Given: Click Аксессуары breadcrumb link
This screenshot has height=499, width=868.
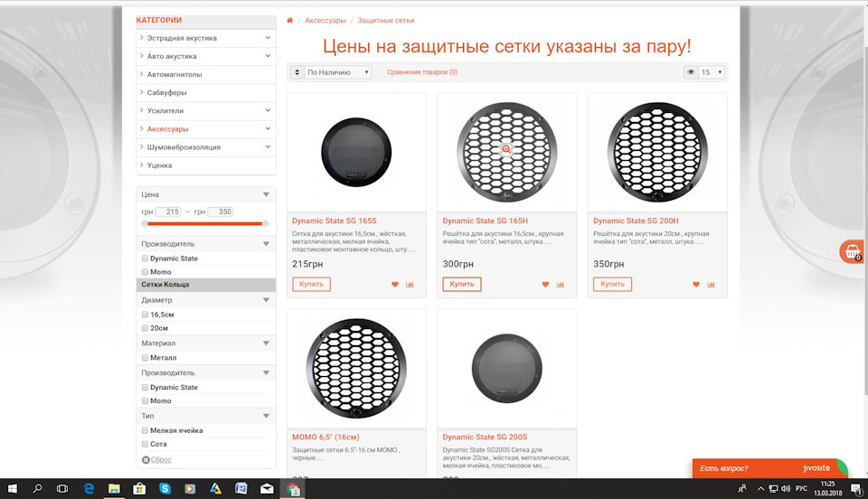Looking at the screenshot, I should point(325,21).
